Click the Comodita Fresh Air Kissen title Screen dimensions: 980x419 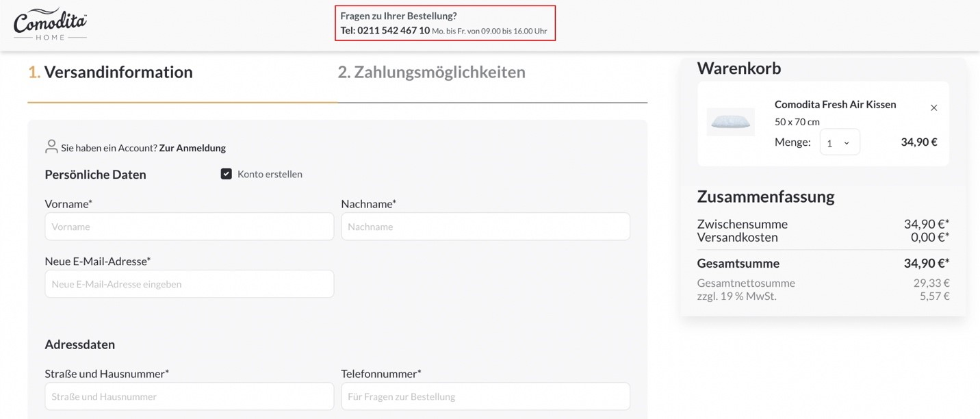(x=835, y=104)
